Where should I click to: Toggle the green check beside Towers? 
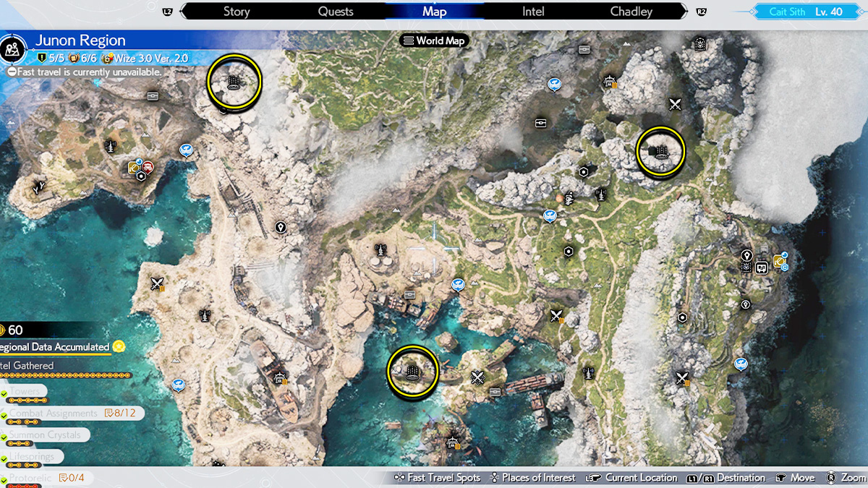[x=4, y=393]
